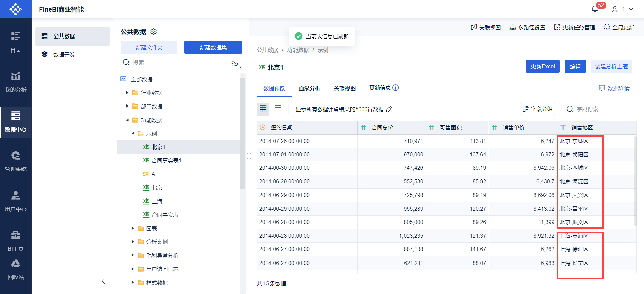This screenshot has height=294, width=644.
Task: Click the 编辑 button
Action: tap(575, 66)
